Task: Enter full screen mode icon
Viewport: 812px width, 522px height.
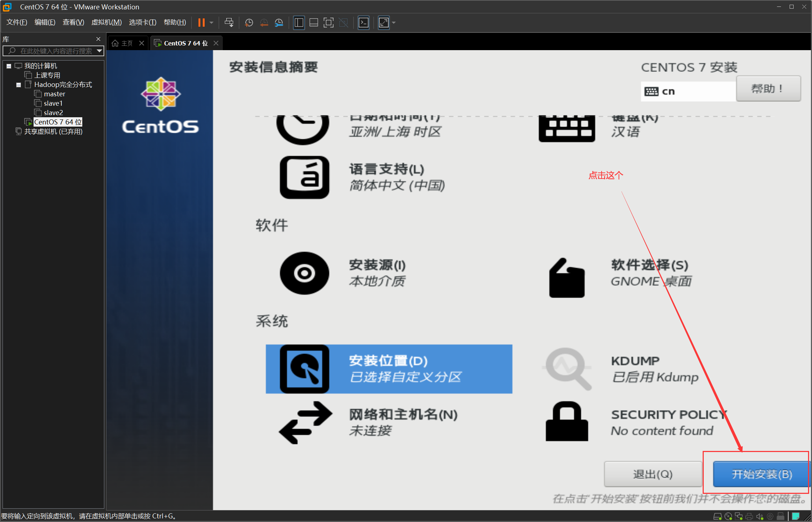Action: [328, 23]
